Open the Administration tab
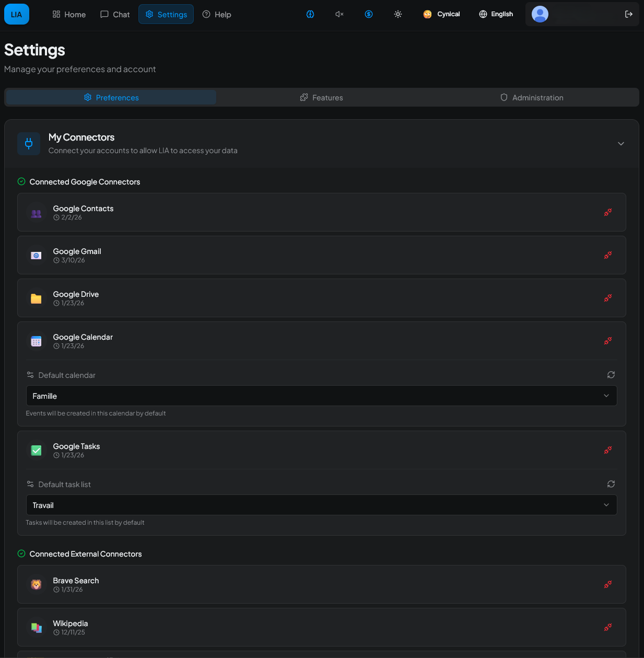 [x=532, y=97]
